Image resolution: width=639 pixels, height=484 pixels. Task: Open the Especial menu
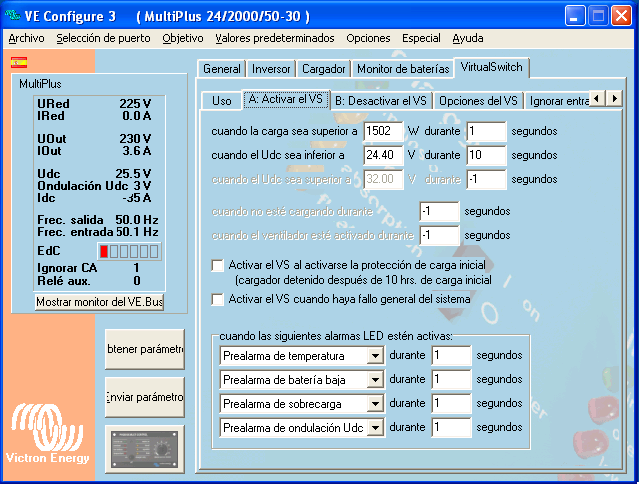click(421, 38)
